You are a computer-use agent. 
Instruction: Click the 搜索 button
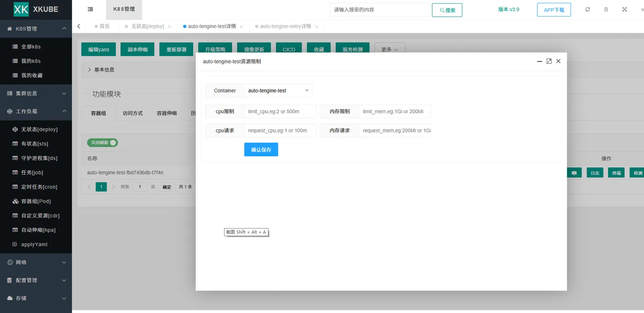(x=447, y=10)
